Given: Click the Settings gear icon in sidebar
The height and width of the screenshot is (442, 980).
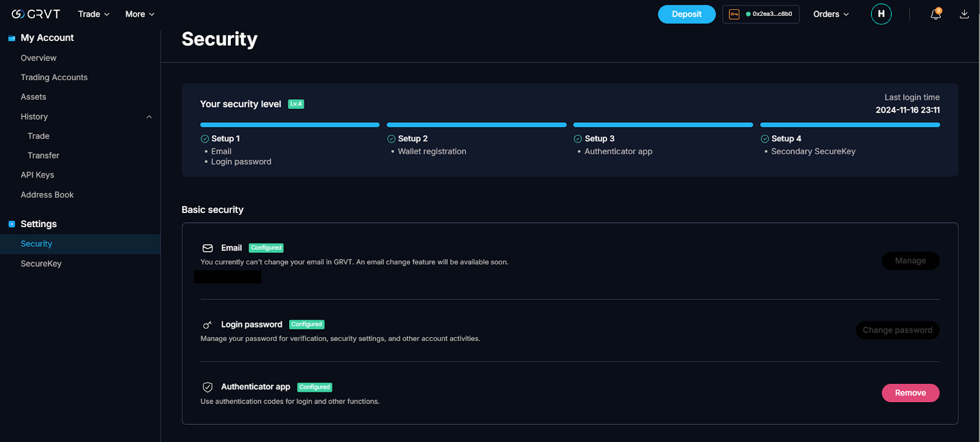Looking at the screenshot, I should [12, 224].
